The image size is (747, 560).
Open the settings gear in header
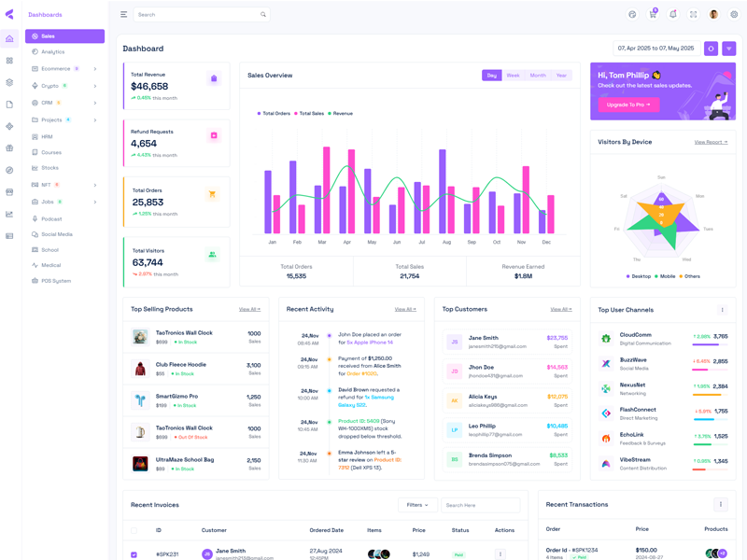[x=734, y=15]
